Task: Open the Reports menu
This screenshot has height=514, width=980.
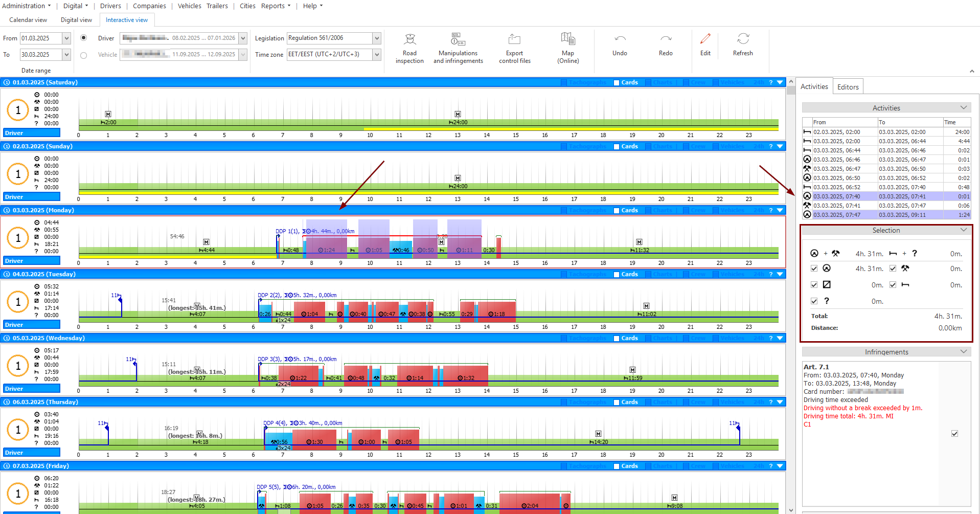Action: pos(276,6)
